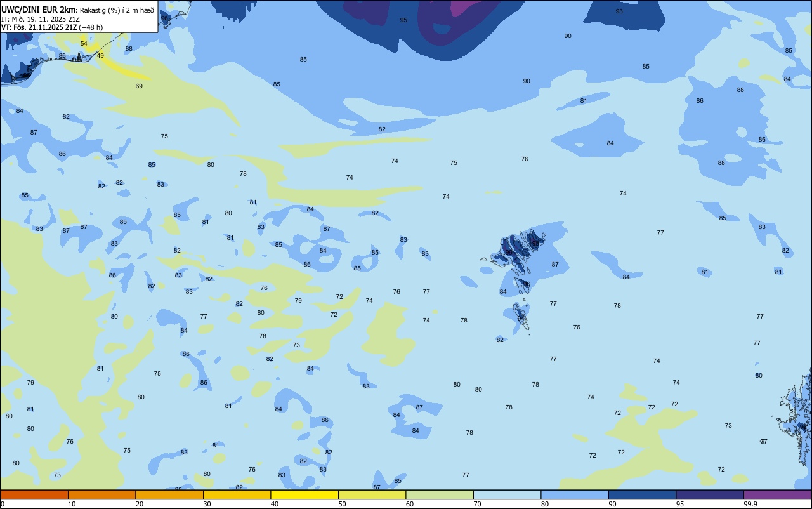Click the legend tick label '99.9'
Viewport: 812px width, 509px height.
click(750, 504)
